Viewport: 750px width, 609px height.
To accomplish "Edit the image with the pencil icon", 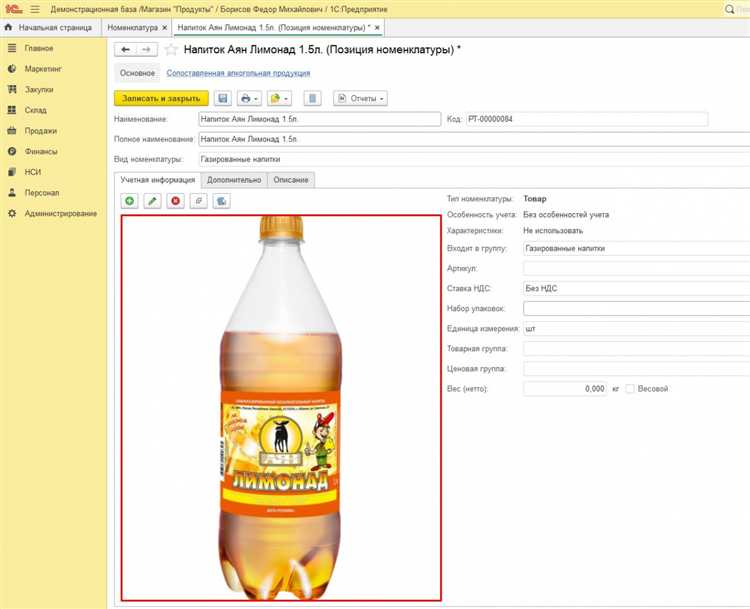I will (152, 201).
